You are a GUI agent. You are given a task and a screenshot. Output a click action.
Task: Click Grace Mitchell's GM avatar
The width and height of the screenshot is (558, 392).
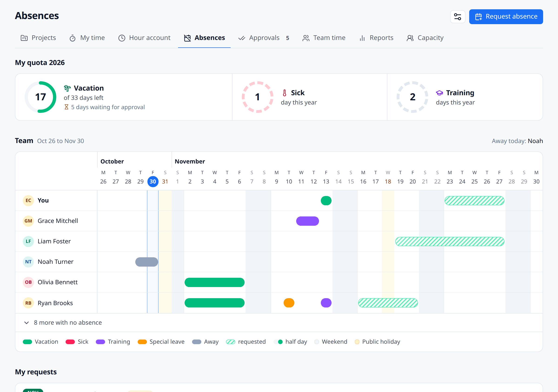pyautogui.click(x=28, y=221)
